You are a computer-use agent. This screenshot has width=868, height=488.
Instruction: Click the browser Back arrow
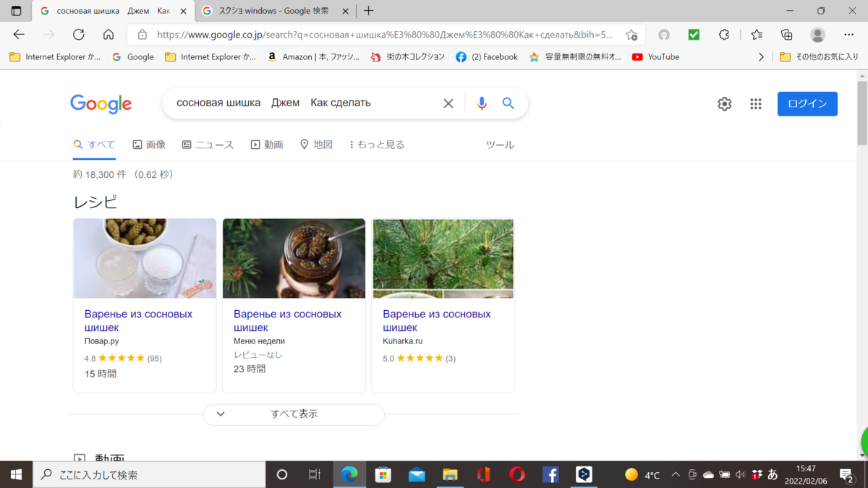[x=20, y=35]
